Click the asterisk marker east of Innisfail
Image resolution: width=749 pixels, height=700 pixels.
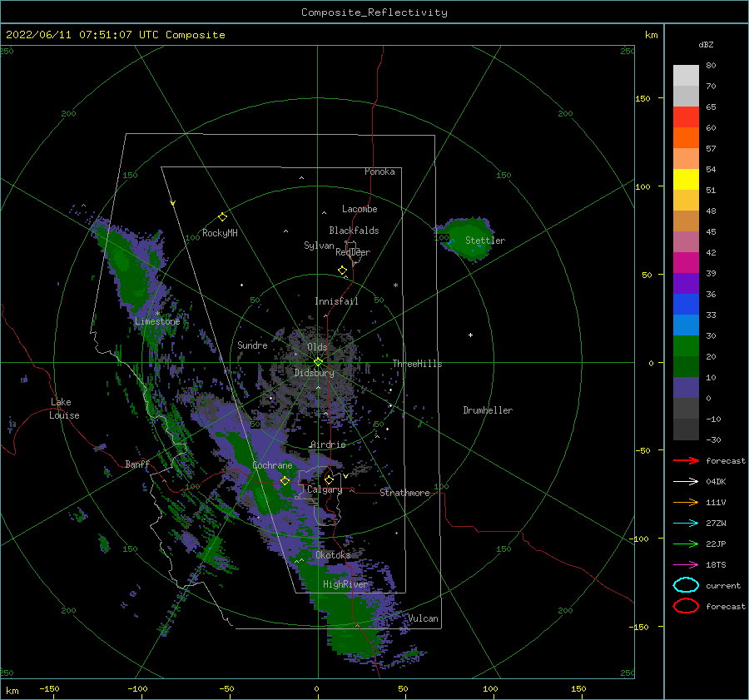[395, 285]
